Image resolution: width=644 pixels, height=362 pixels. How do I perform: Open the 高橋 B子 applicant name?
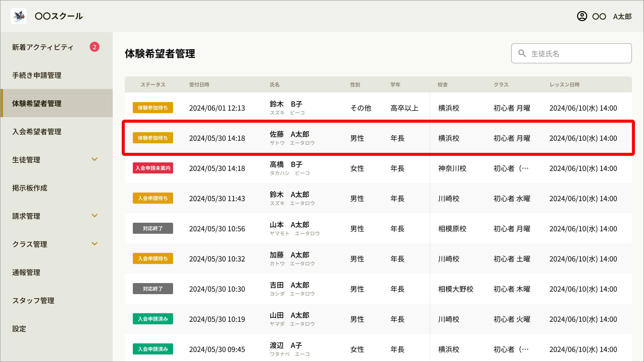click(286, 164)
